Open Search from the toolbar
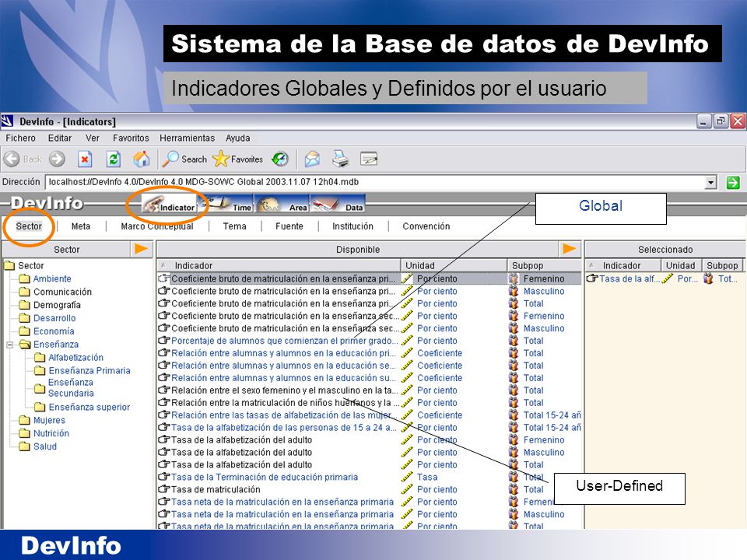 [x=184, y=159]
